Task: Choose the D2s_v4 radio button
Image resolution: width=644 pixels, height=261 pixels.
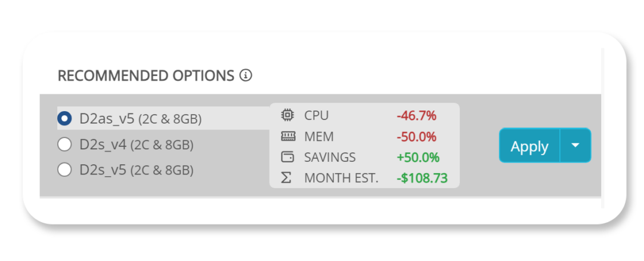Action: click(x=64, y=145)
